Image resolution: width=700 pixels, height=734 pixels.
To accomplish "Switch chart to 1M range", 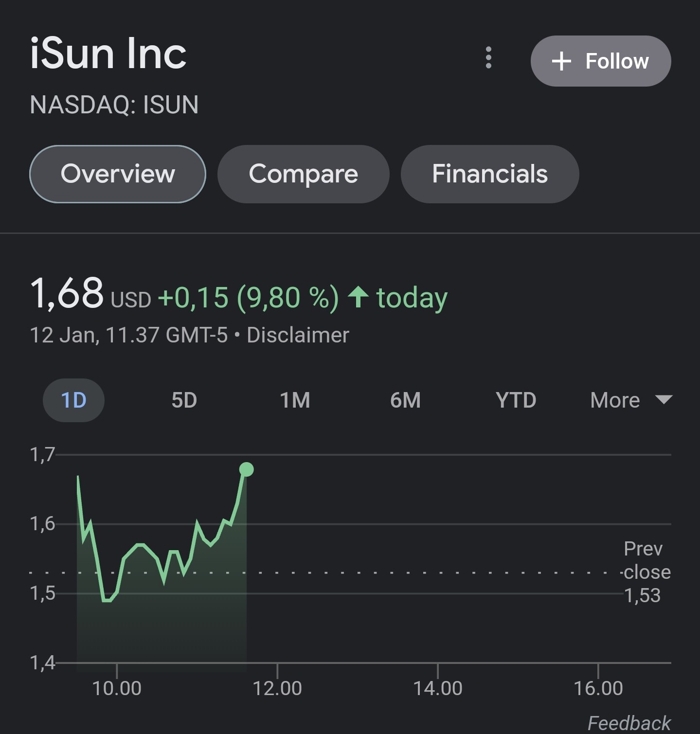I will point(295,400).
